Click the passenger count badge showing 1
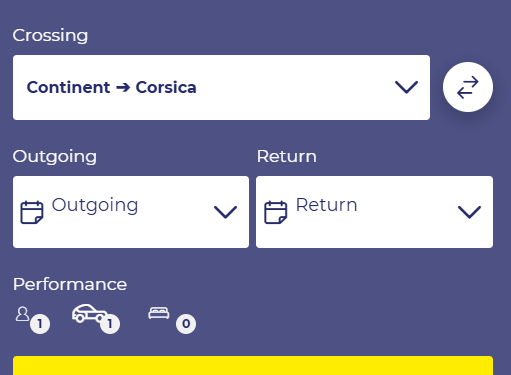Screen dimensions: 511x375 click(x=40, y=324)
